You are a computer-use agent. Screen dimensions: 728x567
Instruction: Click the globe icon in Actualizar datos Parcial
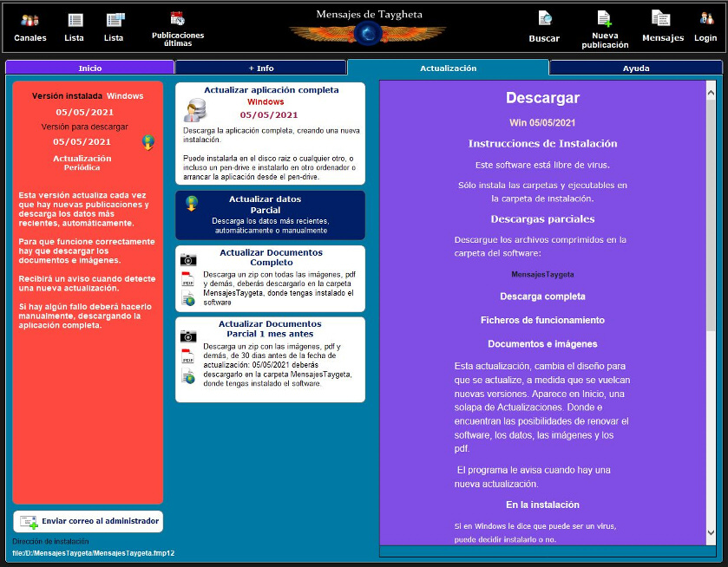tap(192, 204)
